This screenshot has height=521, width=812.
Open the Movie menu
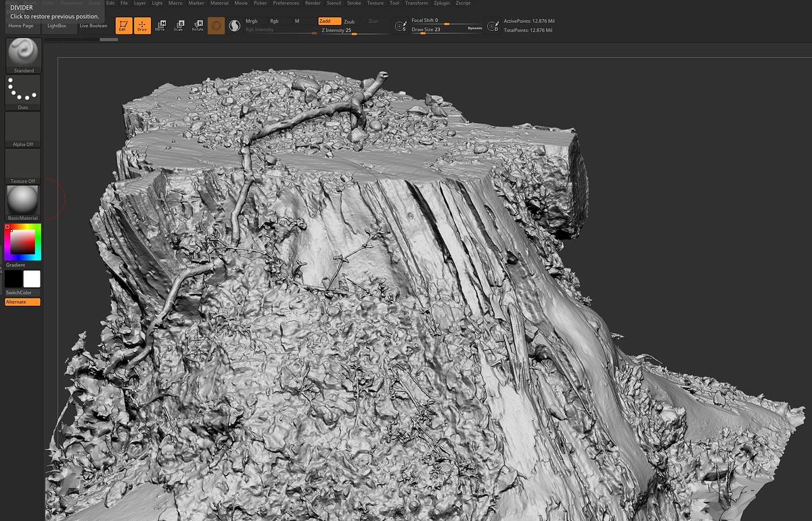(x=241, y=3)
